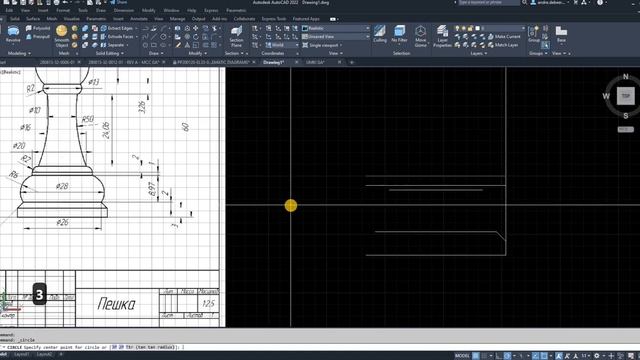This screenshot has width=640, height=360.
Task: Click Extrude Faces in Solid Editing
Action: 116,37
